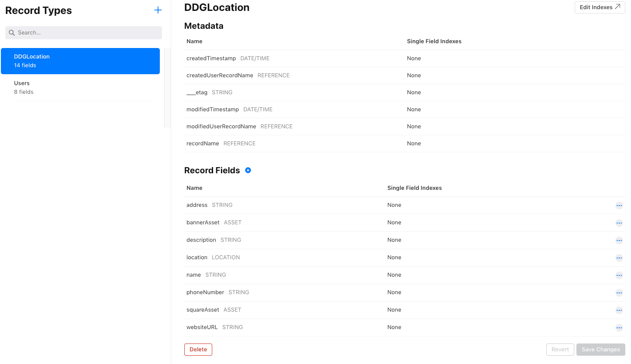This screenshot has height=364, width=631.
Task: Click the bannerAsset field name
Action: tap(203, 223)
